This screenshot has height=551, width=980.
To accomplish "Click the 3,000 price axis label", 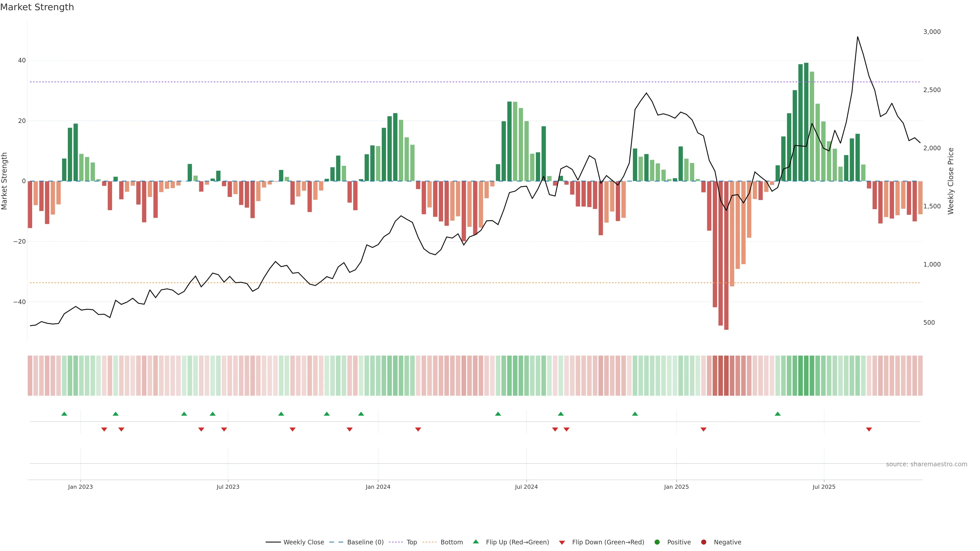I will [x=932, y=32].
